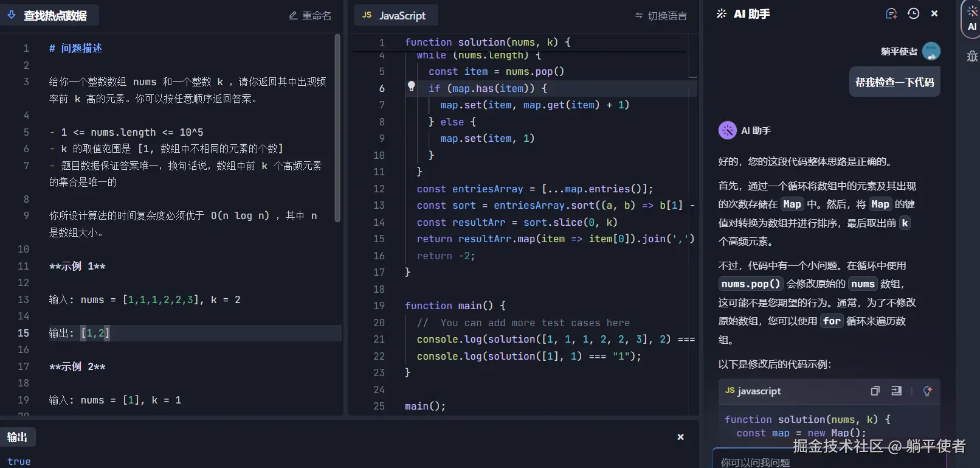The image size is (980, 468).
Task: Close the AI 助手 panel
Action: tap(934, 13)
